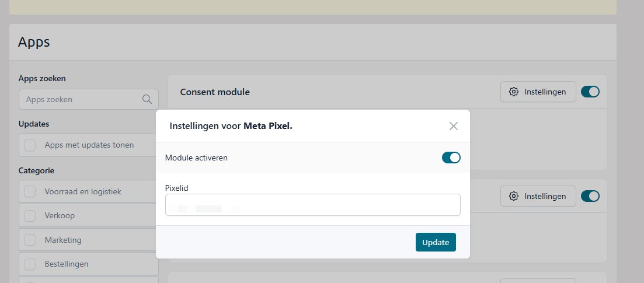
Task: Tick the Voorraad en logistiek checkbox
Action: click(x=30, y=191)
